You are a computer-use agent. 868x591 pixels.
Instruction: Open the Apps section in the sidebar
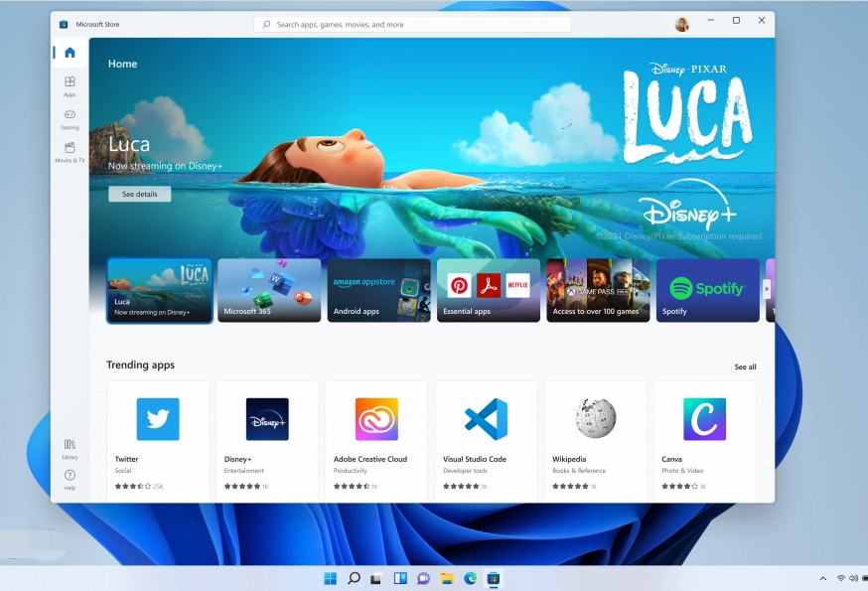point(70,86)
